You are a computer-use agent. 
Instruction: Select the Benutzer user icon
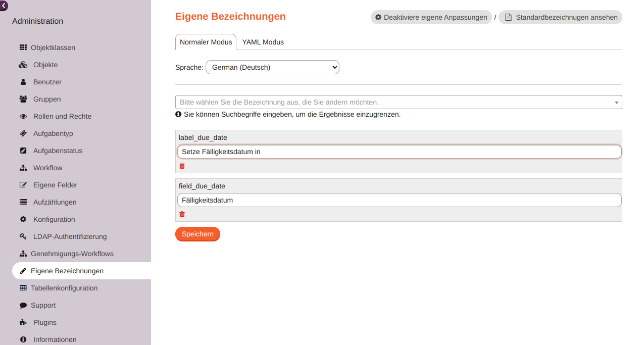tap(23, 81)
